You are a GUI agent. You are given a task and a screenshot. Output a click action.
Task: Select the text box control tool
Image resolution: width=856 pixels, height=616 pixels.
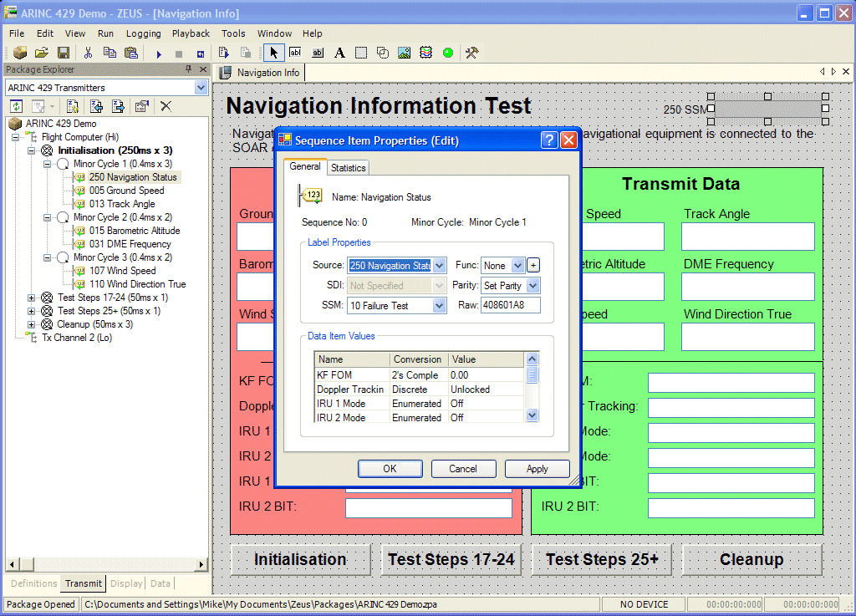tap(295, 53)
